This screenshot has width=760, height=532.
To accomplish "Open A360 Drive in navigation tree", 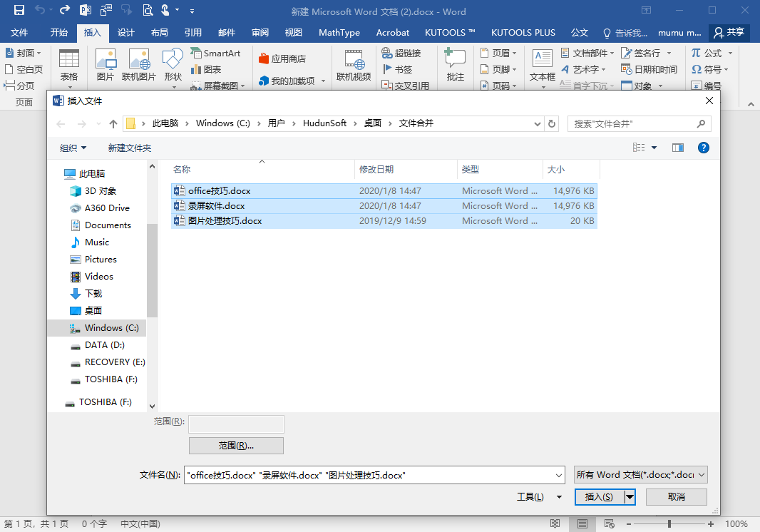I will tap(101, 208).
